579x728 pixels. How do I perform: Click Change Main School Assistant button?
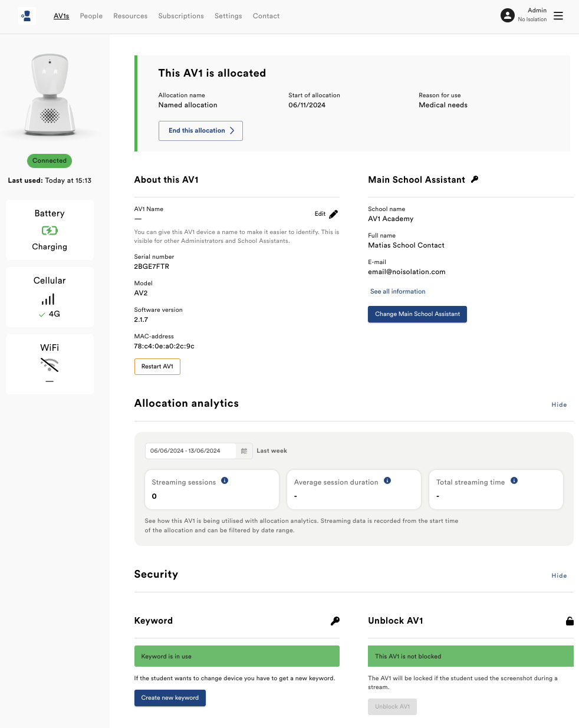[x=417, y=314]
